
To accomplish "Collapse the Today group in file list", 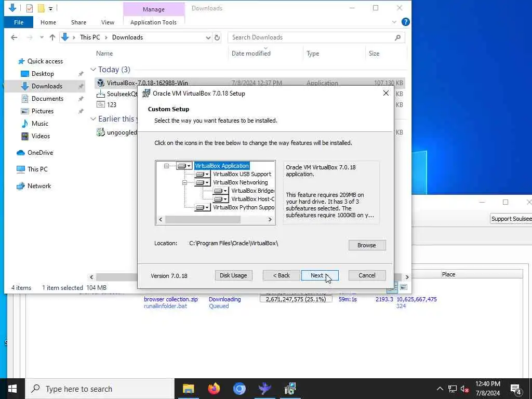I will click(94, 70).
